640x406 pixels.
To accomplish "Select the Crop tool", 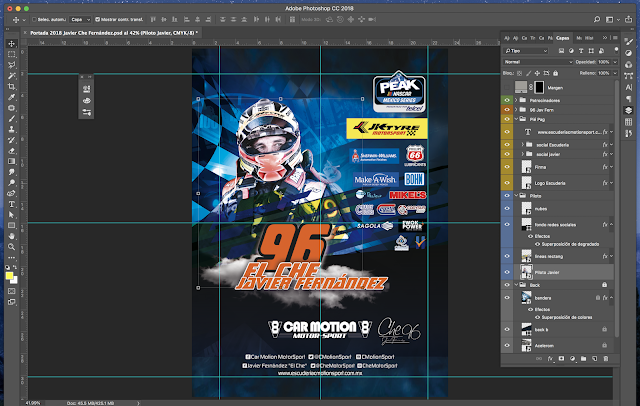I will (9, 88).
